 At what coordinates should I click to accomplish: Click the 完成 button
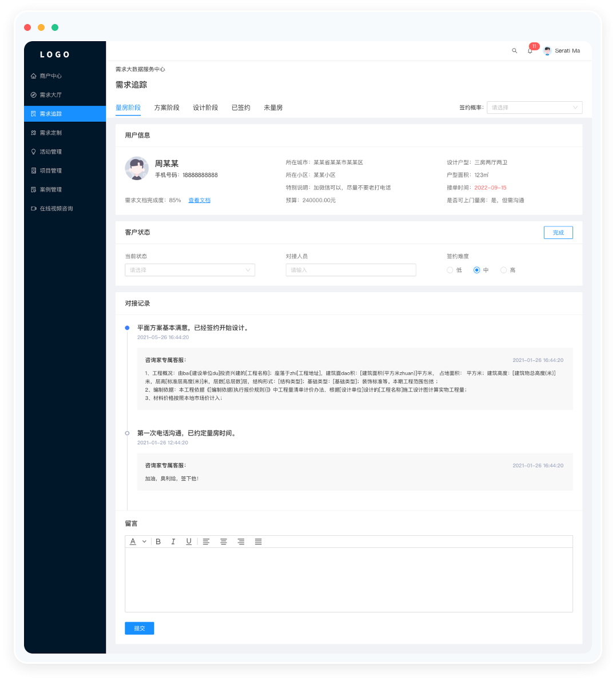tap(558, 233)
